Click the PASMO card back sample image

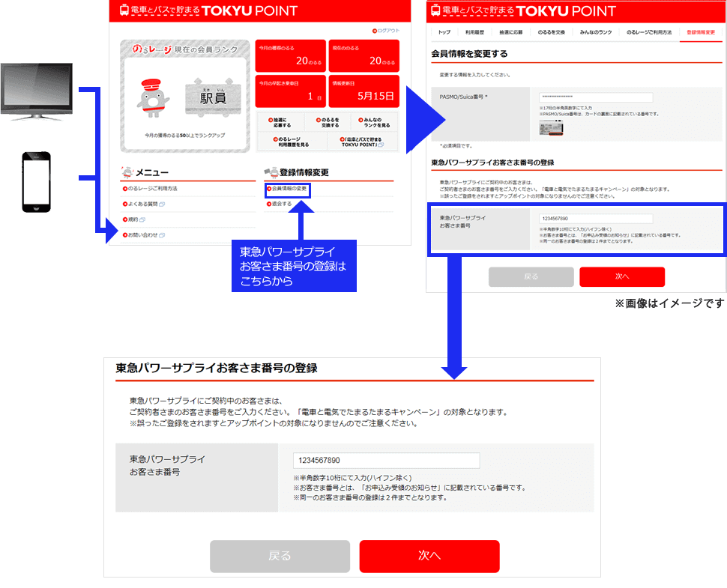coord(552,127)
